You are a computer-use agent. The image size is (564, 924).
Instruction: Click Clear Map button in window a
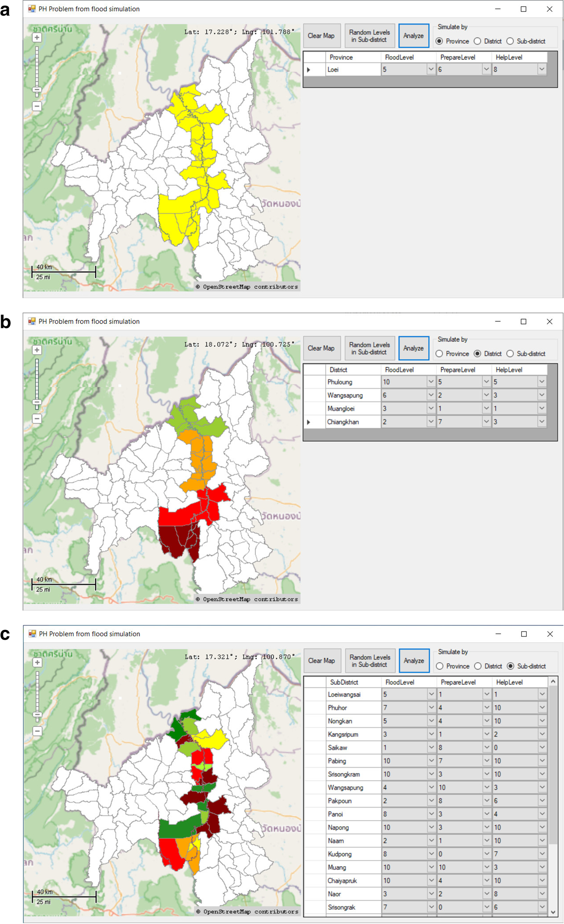(322, 36)
